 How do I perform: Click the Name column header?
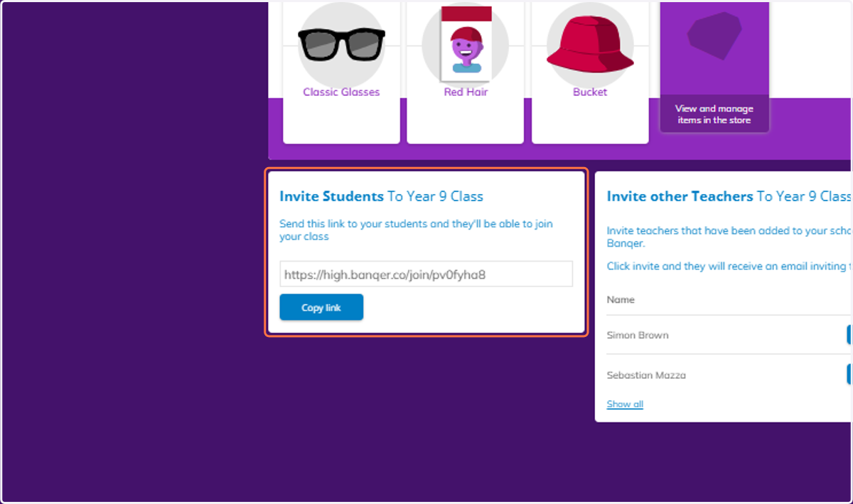pos(621,299)
